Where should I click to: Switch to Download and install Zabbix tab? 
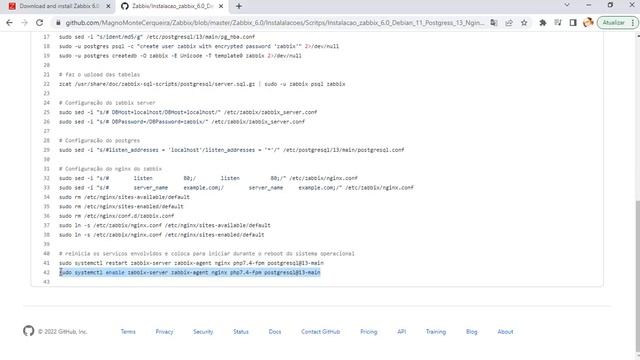[59, 6]
